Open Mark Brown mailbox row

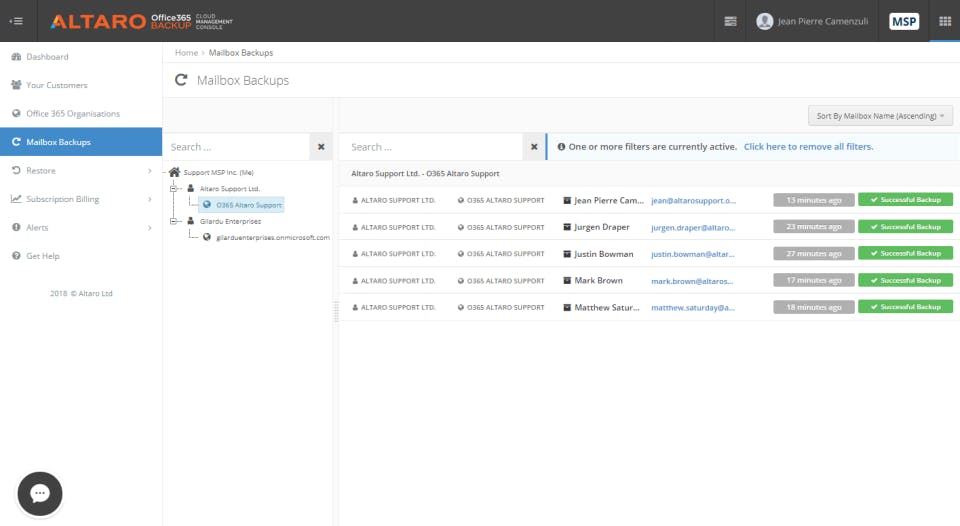point(649,280)
